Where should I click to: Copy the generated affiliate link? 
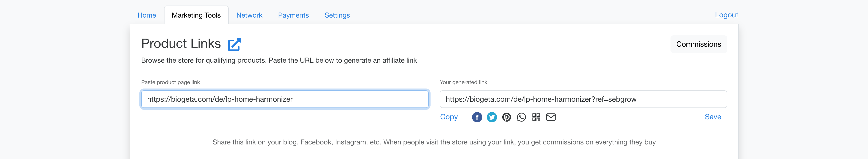(449, 117)
